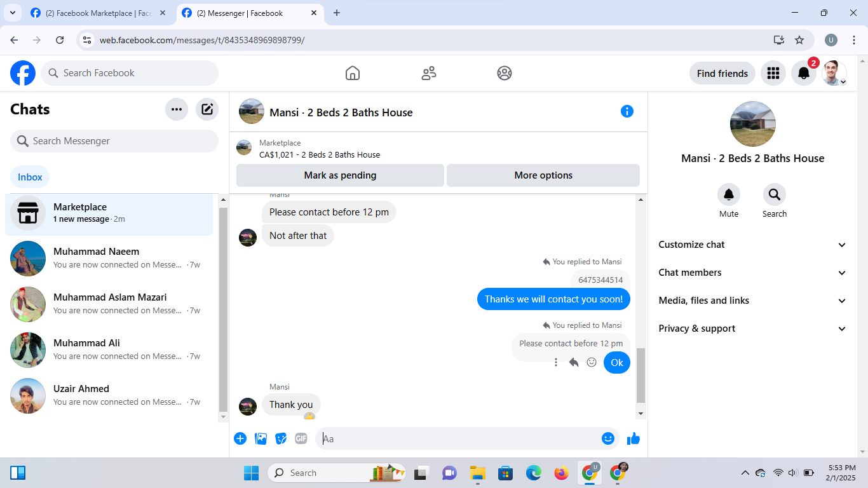
Task: React to the Ok message smiley icon
Action: click(x=592, y=362)
